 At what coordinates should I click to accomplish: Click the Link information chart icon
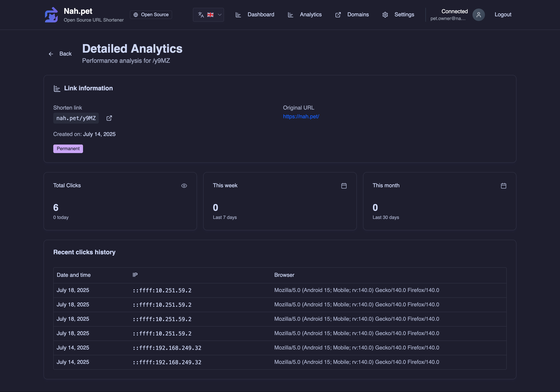57,88
